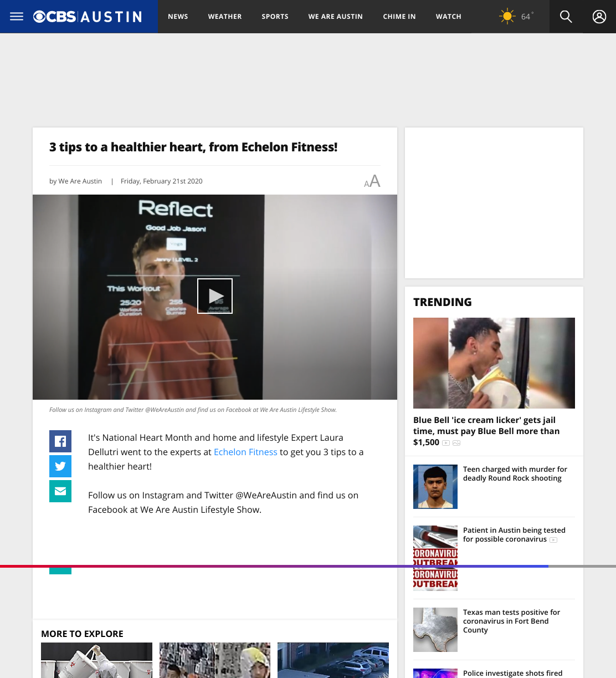This screenshot has height=678, width=616.
Task: Click the TRENDING heading
Action: [x=443, y=302]
